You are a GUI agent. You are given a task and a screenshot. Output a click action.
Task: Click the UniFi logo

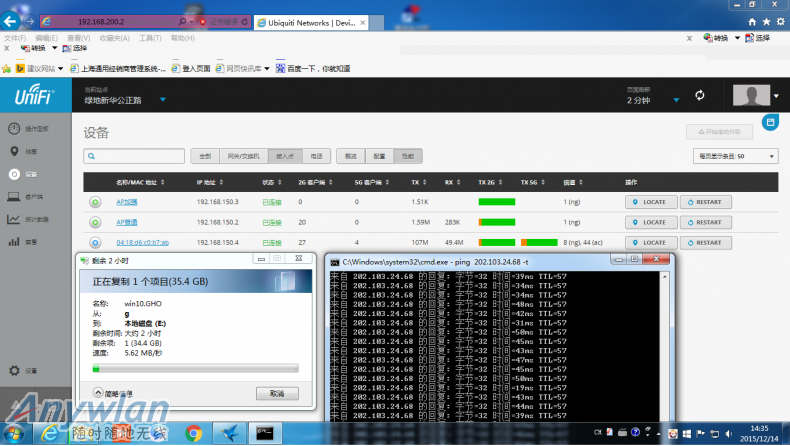(x=34, y=95)
